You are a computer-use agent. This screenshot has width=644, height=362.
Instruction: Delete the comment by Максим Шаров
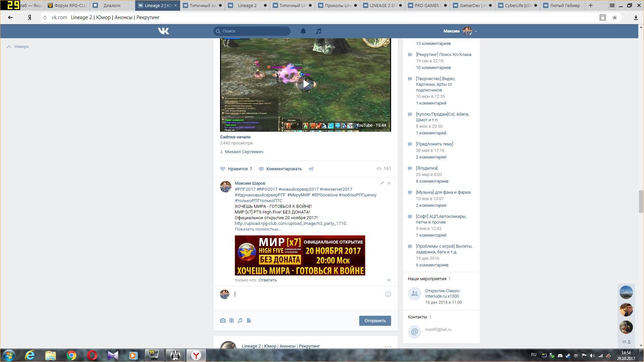389,183
